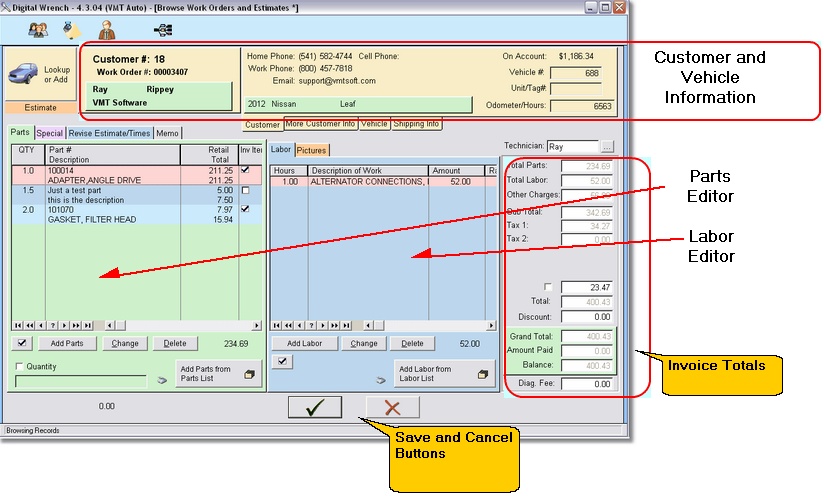Click labor grid scrollbar right arrow

click(x=490, y=326)
